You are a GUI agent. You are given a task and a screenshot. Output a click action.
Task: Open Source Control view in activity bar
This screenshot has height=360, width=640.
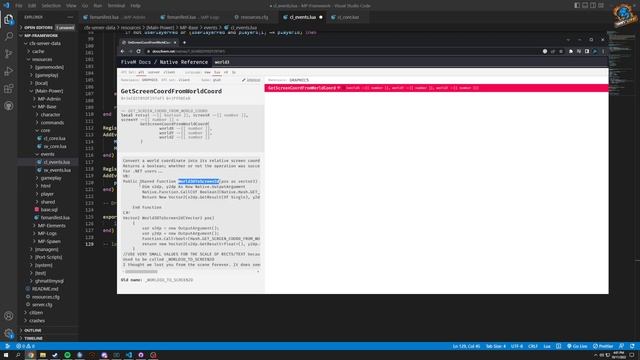point(9,54)
